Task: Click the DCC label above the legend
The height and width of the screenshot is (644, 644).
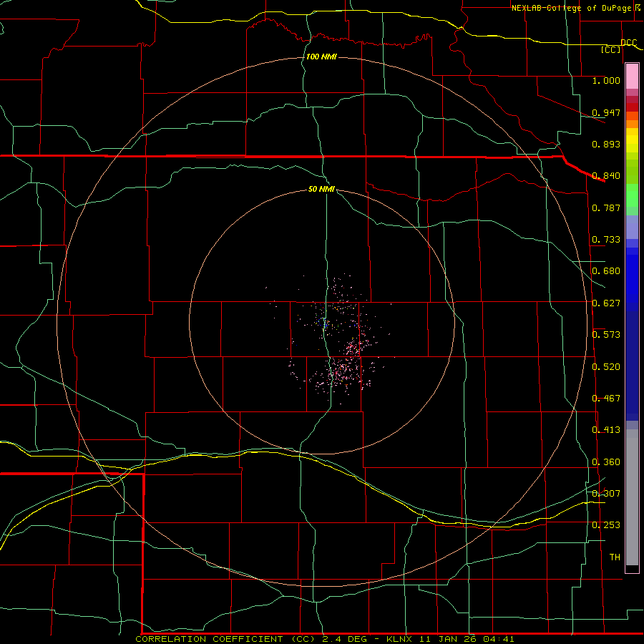Action: [629, 43]
